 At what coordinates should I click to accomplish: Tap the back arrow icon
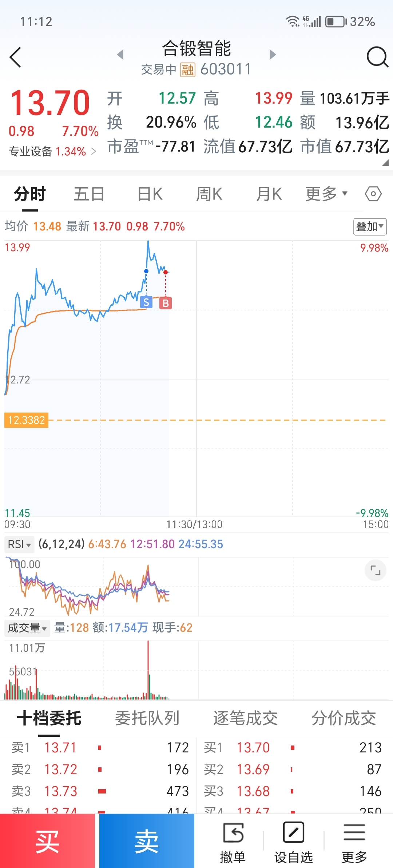(15, 57)
